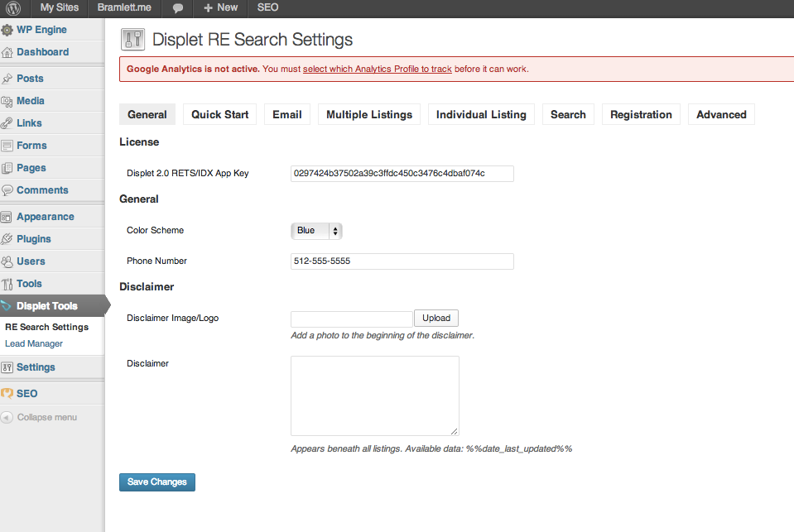Click the Plugins plug icon
The width and height of the screenshot is (794, 532).
click(7, 239)
